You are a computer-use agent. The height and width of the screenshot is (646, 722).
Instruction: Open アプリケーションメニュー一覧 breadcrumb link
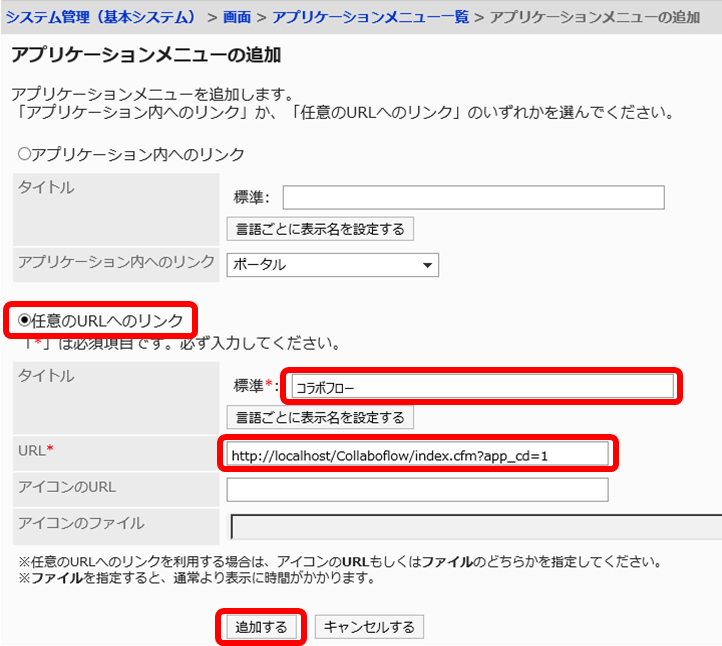(371, 17)
